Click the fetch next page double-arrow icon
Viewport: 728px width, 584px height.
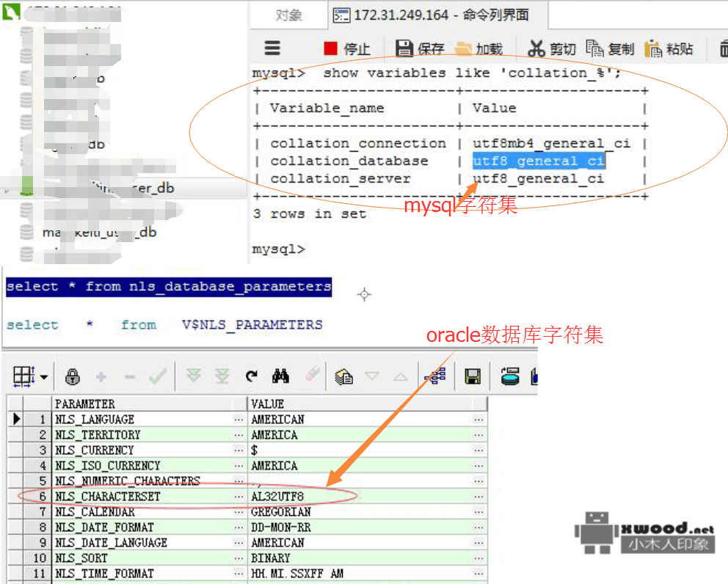[194, 377]
